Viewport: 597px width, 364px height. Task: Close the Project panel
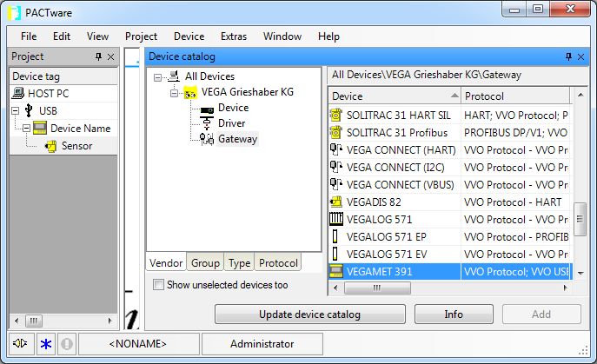pos(110,57)
